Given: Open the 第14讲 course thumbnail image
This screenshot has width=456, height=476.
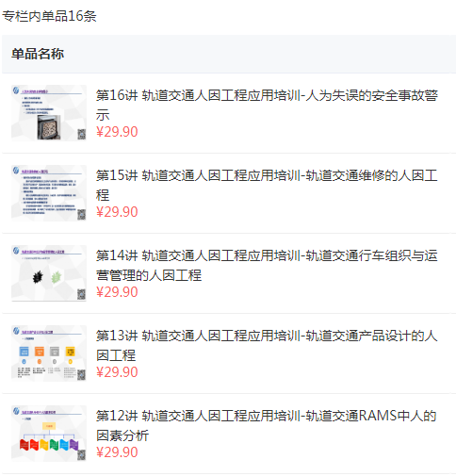Looking at the screenshot, I should coord(49,273).
